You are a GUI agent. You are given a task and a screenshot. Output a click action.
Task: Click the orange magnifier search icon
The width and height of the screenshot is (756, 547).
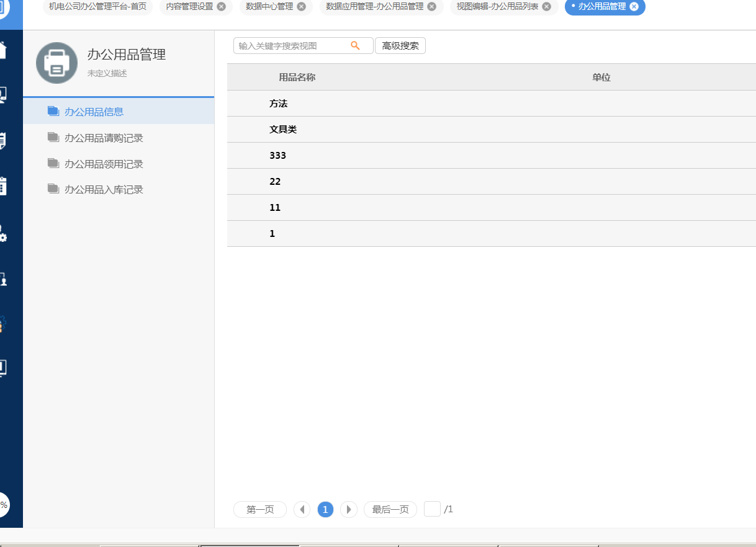(x=355, y=45)
